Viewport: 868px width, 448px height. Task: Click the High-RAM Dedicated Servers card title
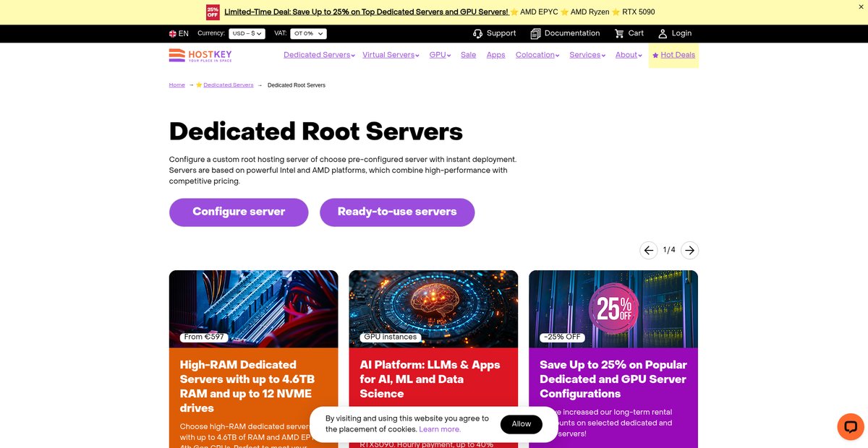coord(247,387)
